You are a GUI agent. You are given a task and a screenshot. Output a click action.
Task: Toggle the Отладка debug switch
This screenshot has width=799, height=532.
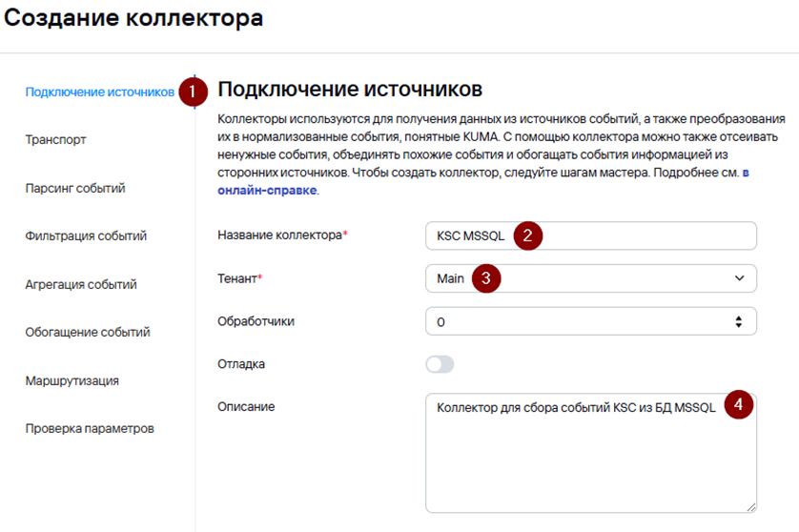(440, 364)
